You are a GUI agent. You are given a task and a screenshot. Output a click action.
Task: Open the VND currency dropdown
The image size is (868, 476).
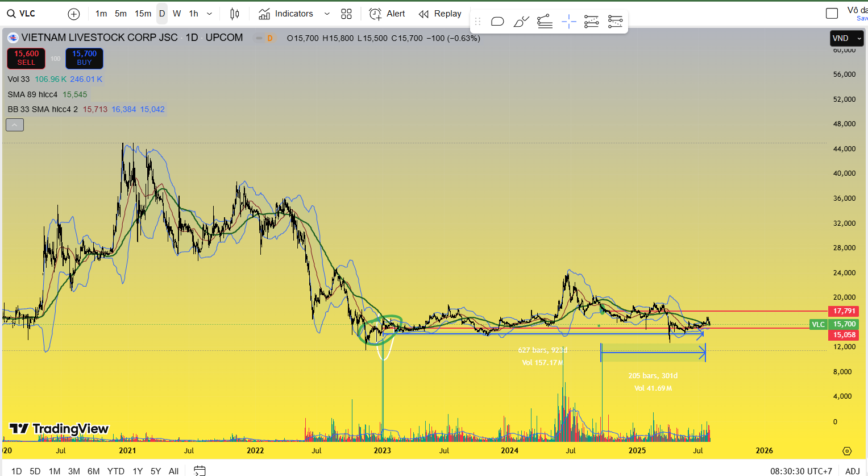click(x=846, y=38)
